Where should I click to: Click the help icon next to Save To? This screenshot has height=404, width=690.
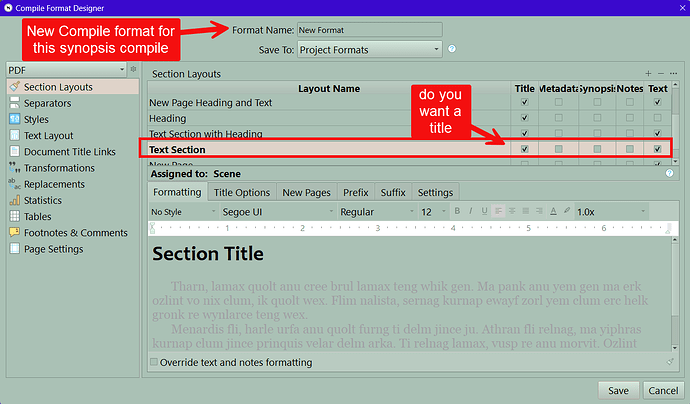[452, 49]
